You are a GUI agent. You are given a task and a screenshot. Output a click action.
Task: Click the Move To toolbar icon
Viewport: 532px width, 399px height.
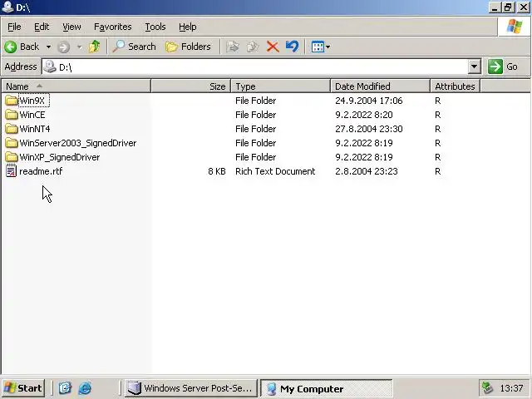click(233, 47)
